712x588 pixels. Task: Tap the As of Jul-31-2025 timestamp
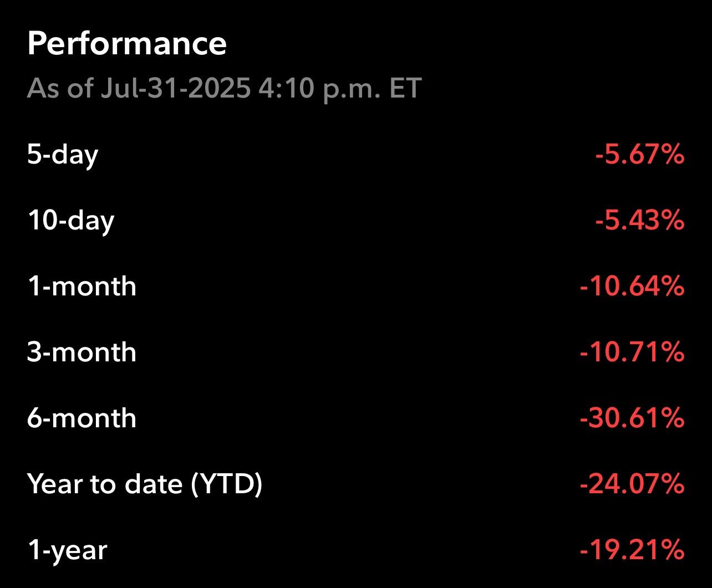pos(225,89)
